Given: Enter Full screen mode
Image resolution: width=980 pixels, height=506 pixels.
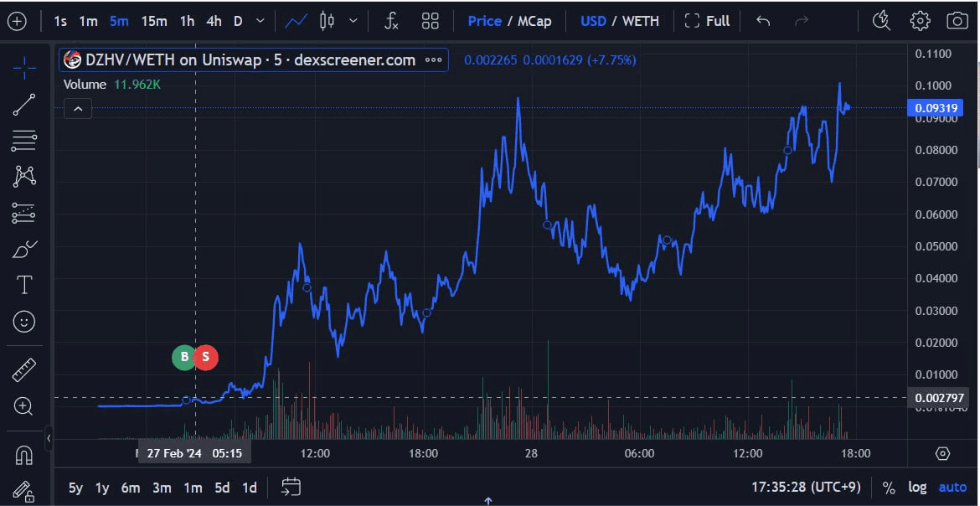Looking at the screenshot, I should [707, 21].
